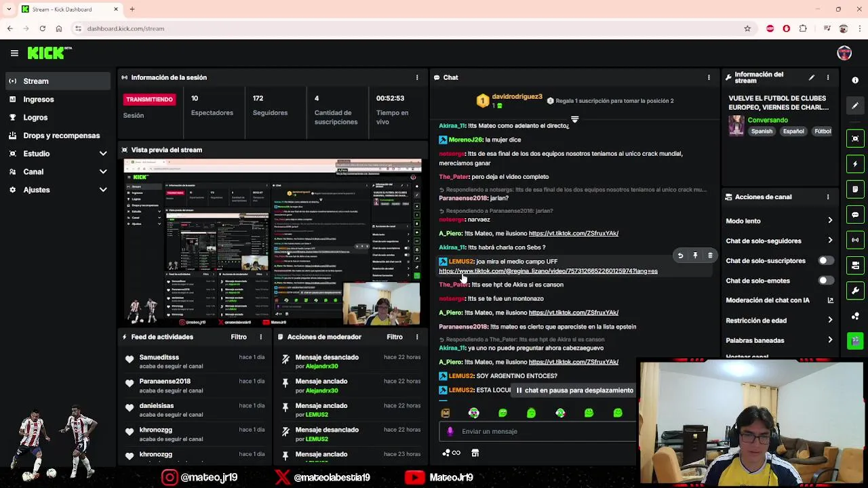The image size is (868, 488).
Task: Click the stream preview video
Action: (x=272, y=243)
